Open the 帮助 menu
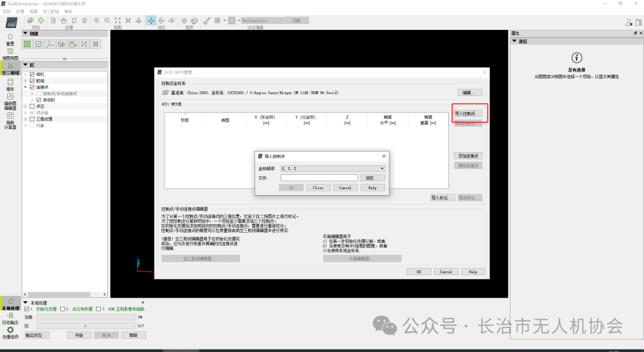 point(68,11)
